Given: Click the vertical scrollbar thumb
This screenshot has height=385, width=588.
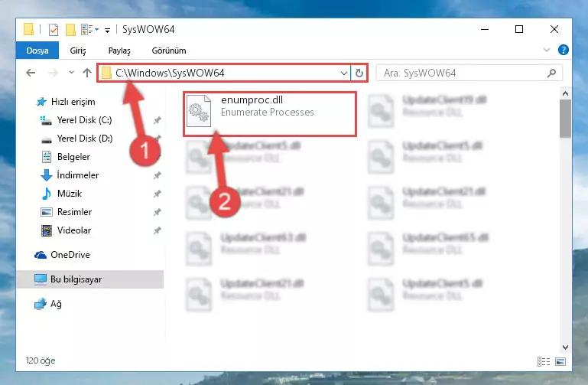Looking at the screenshot, I should coord(565,119).
